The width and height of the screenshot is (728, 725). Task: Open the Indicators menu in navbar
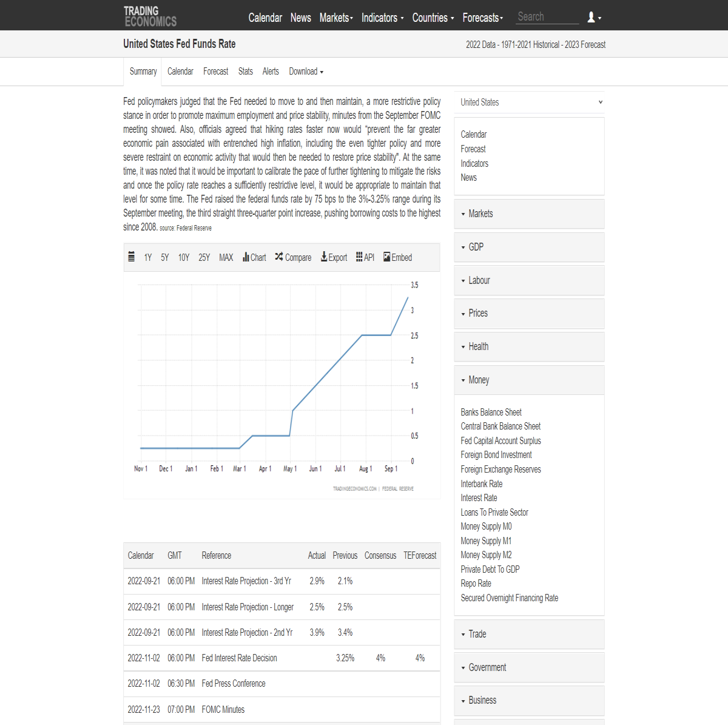(x=382, y=18)
